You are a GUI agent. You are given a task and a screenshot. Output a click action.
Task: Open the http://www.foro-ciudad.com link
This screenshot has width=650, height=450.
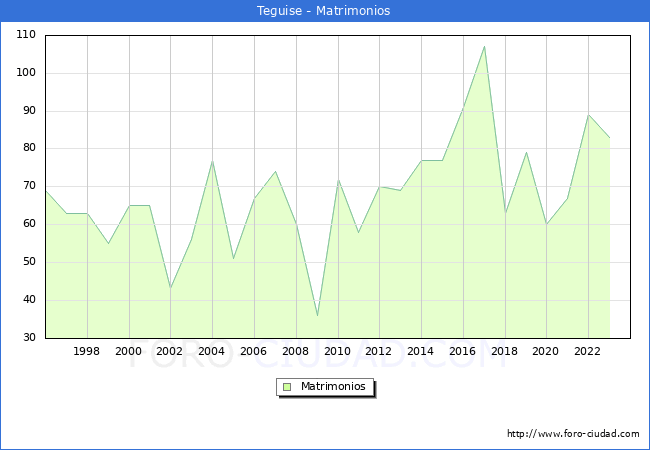click(x=573, y=434)
